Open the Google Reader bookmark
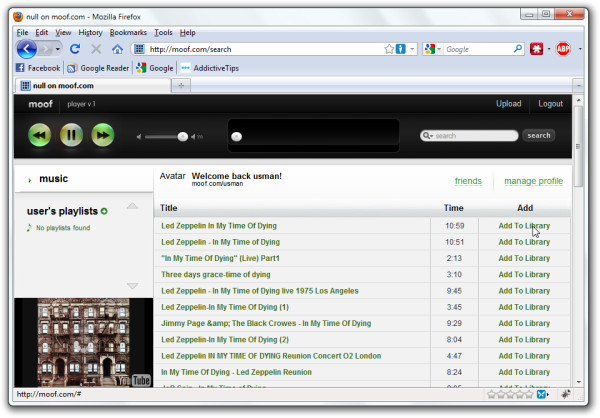This screenshot has width=600, height=418. [x=98, y=68]
